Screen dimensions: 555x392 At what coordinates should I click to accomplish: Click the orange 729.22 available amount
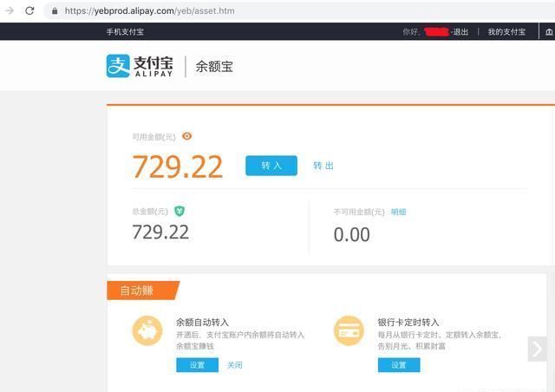(177, 167)
